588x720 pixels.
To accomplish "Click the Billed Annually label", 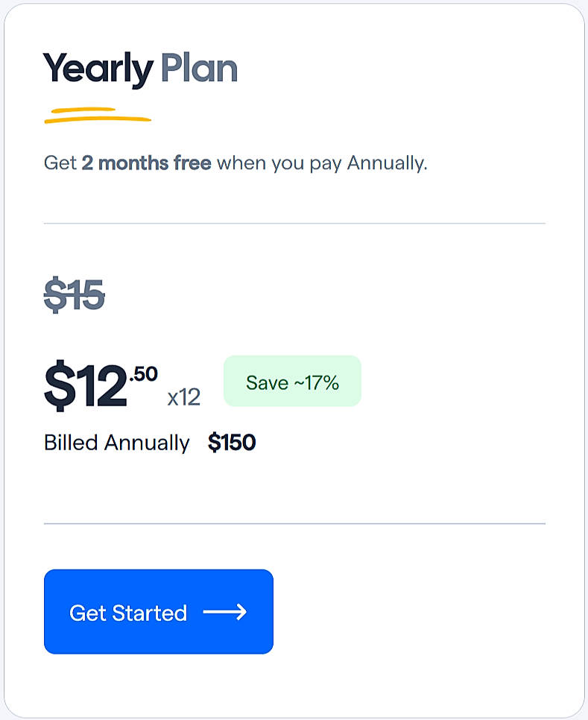I will (x=116, y=443).
